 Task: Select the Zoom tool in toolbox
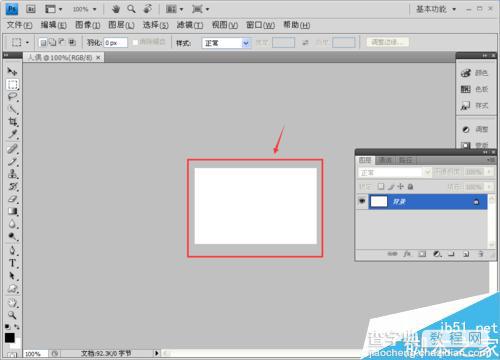click(12, 315)
